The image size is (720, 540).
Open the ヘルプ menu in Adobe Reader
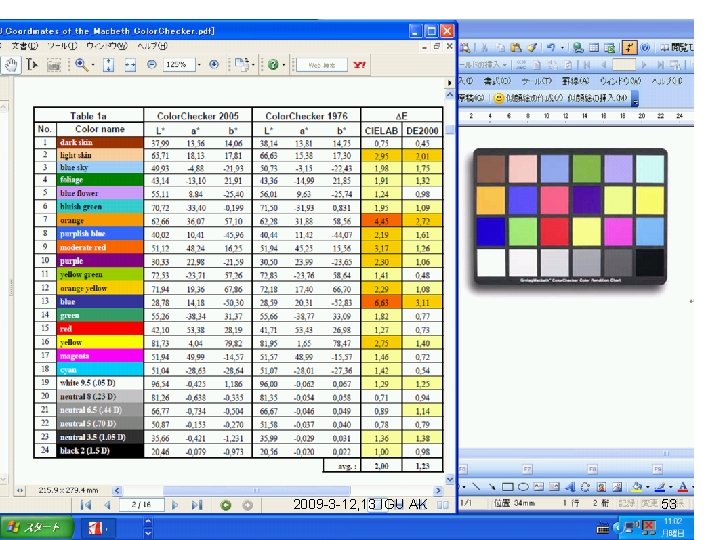click(152, 46)
